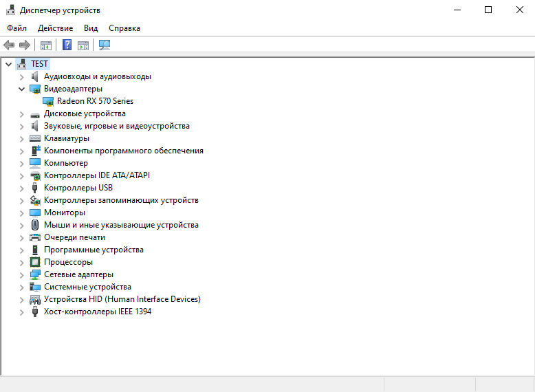Open the Вид menu
Viewport: 535px width, 392px height.
coord(91,28)
